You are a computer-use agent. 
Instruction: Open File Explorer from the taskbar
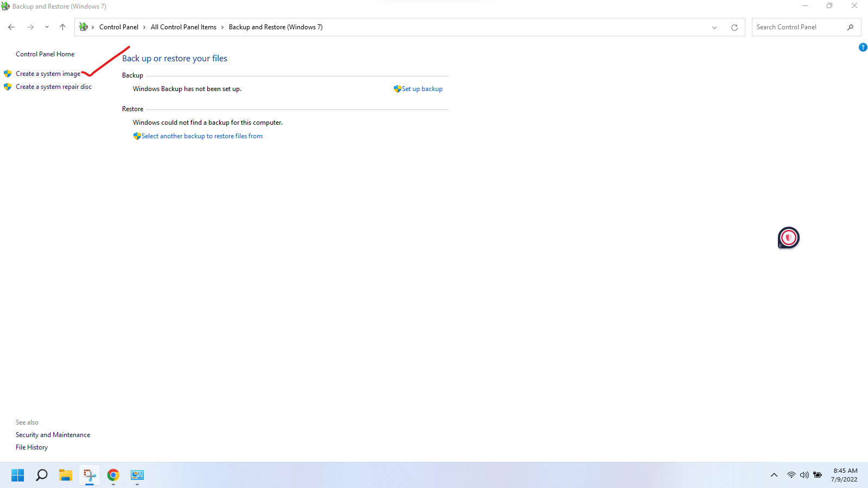tap(66, 475)
